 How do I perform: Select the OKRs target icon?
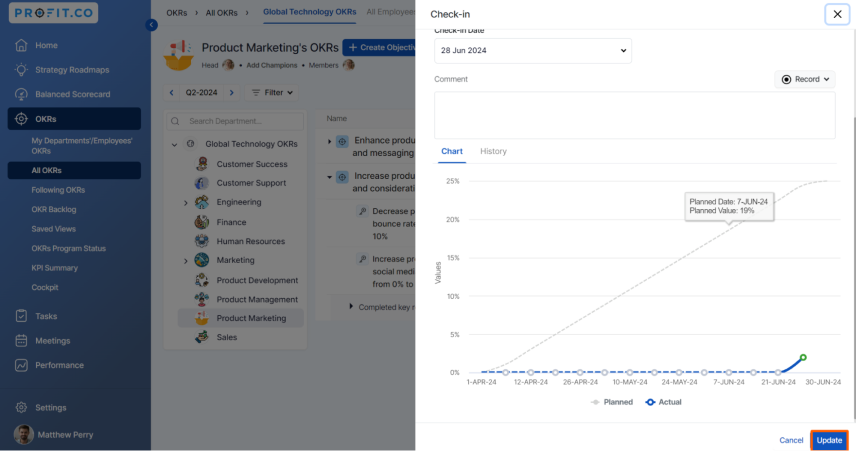(x=21, y=119)
